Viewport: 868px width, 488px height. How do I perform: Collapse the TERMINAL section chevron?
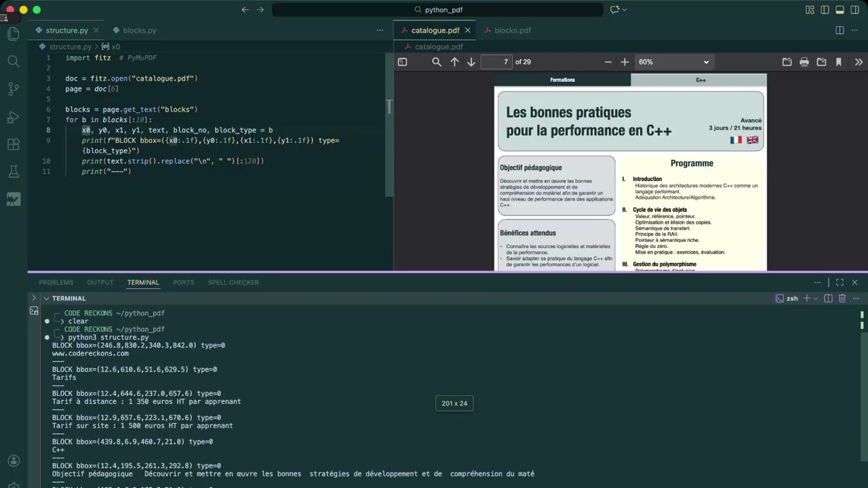47,298
